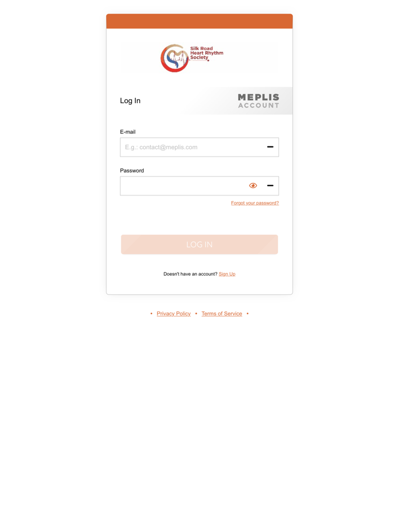This screenshot has width=399, height=532.
Task: Open the Terms of Service link
Action: [x=222, y=314]
